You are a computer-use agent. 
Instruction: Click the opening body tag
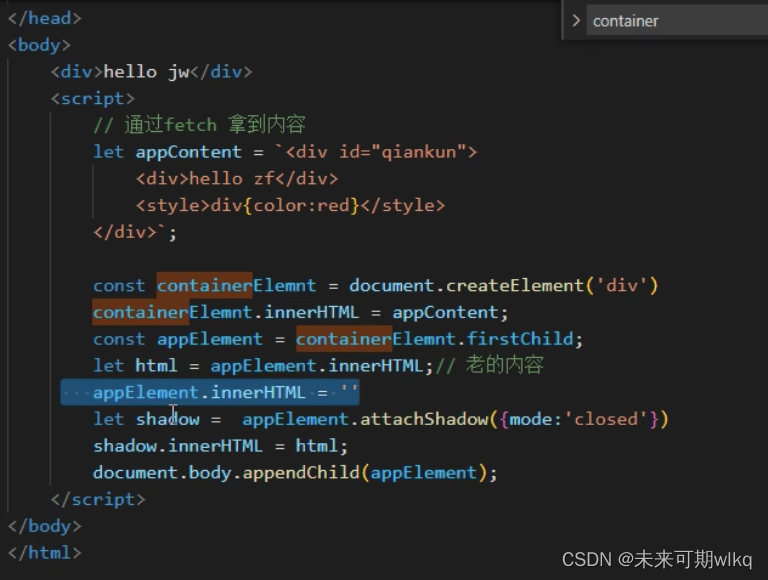point(39,45)
